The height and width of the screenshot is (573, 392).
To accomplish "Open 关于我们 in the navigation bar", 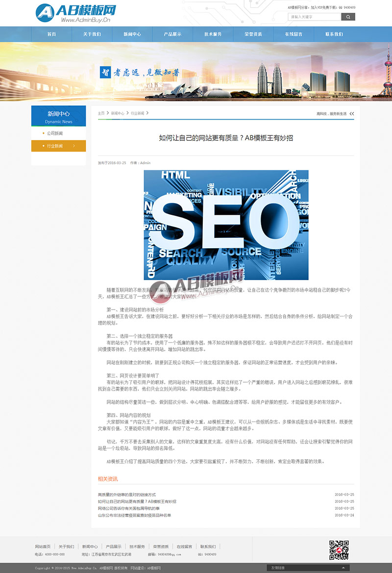I will click(x=92, y=34).
